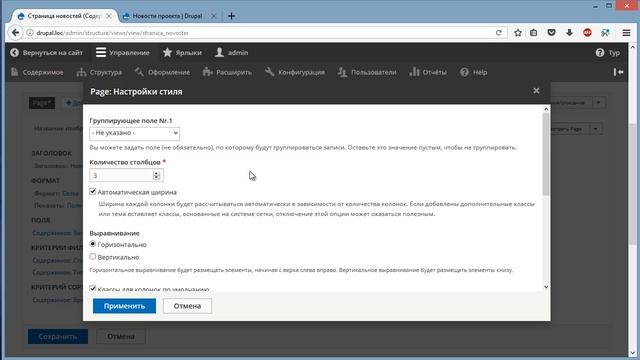This screenshot has width=640, height=360.
Task: Click the 'Page' display tab behind dialog
Action: [x=42, y=103]
